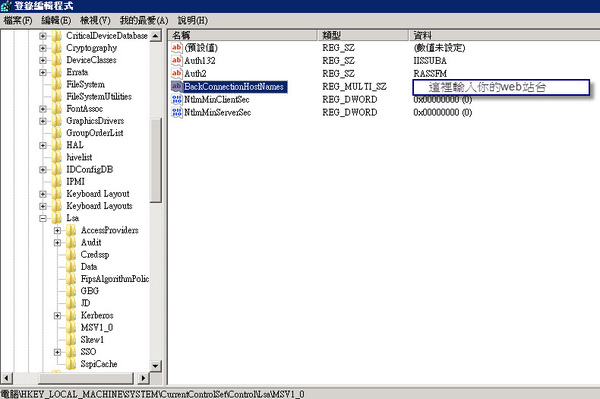Expand the DeviceClasses key
600x399 pixels.
pos(43,60)
